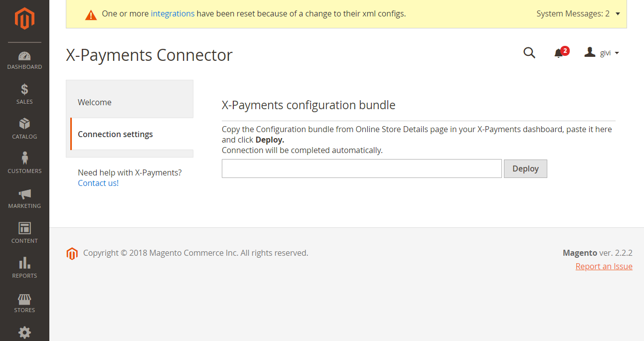This screenshot has height=341, width=644.
Task: Open the Customers menu
Action: tap(24, 164)
